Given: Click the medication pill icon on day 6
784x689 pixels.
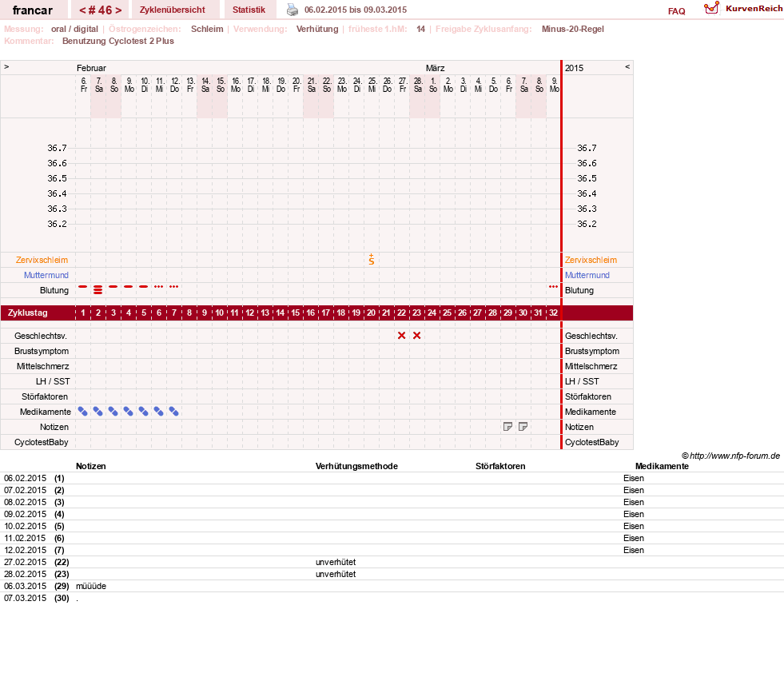Looking at the screenshot, I should tap(159, 412).
